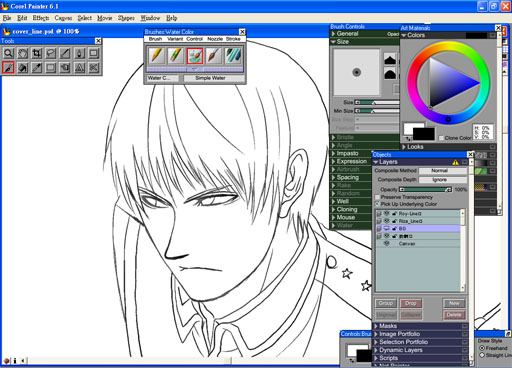Open the Shapes menu
This screenshot has width=512, height=368.
[x=126, y=18]
